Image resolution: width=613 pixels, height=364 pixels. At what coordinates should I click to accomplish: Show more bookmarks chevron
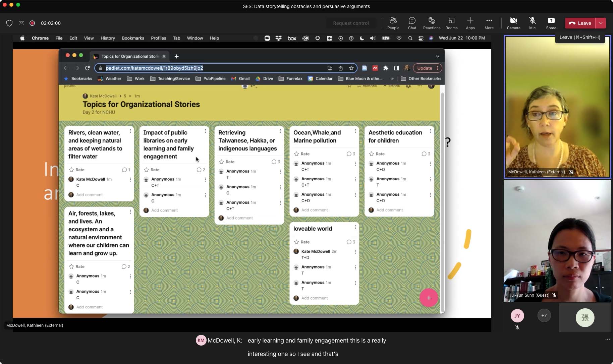tap(392, 78)
